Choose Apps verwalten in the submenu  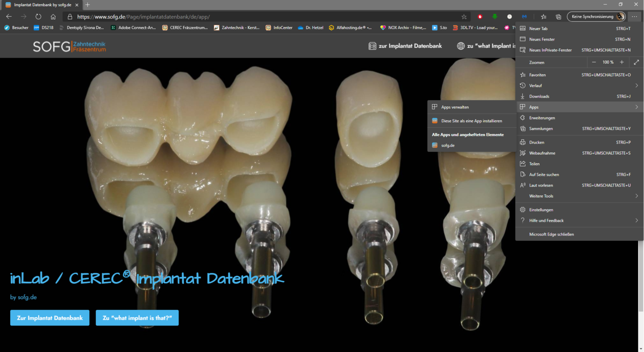455,107
